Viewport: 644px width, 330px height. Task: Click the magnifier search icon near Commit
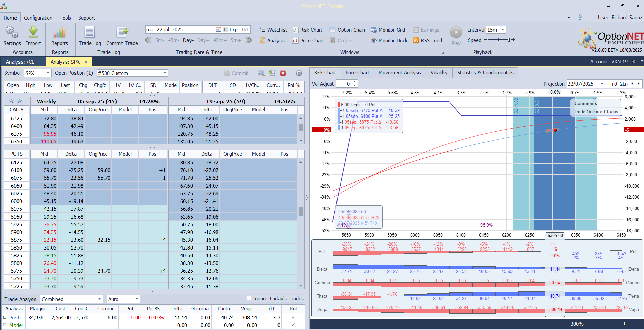pos(261,73)
